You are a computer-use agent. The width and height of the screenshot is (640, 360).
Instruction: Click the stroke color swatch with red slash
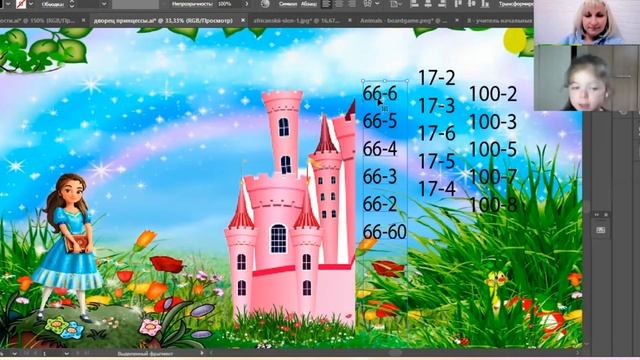pos(20,4)
